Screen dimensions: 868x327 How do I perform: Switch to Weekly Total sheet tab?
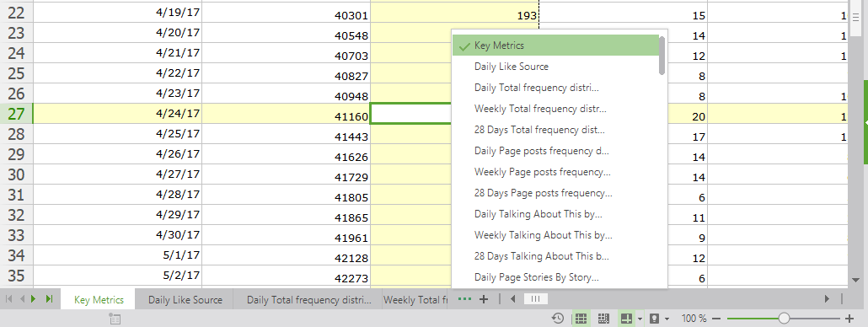click(416, 300)
